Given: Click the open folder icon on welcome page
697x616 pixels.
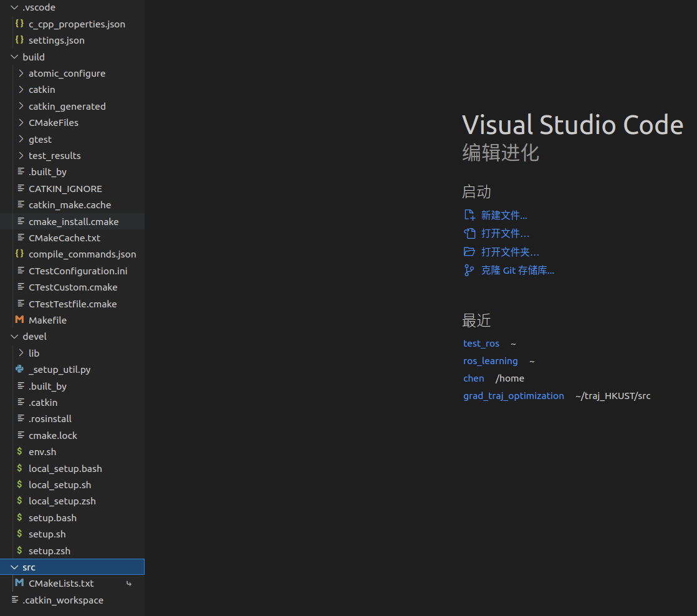Looking at the screenshot, I should [469, 252].
